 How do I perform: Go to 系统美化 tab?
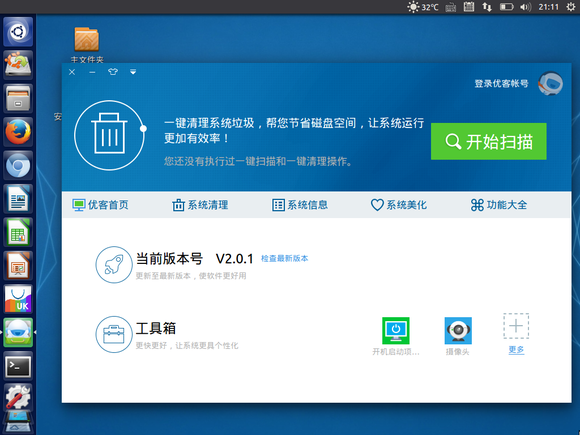399,205
